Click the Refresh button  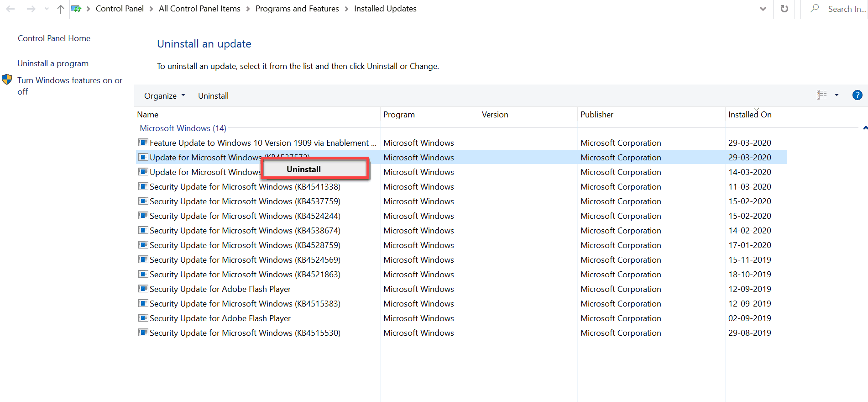[x=784, y=9]
